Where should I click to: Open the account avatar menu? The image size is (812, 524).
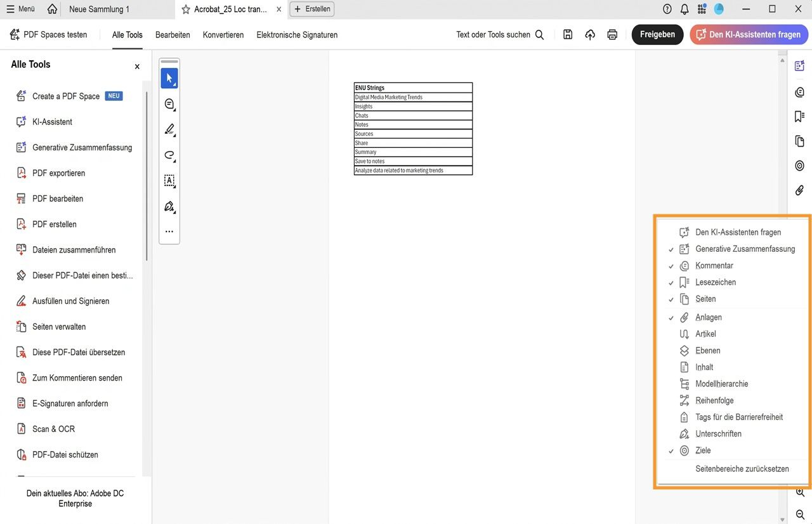pos(718,8)
